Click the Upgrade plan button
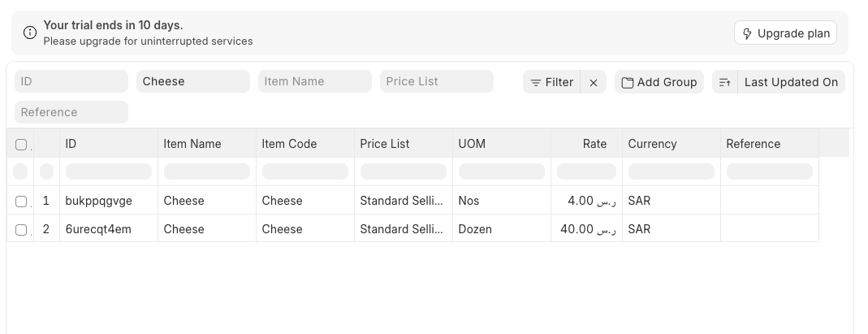868x334 pixels. (785, 33)
